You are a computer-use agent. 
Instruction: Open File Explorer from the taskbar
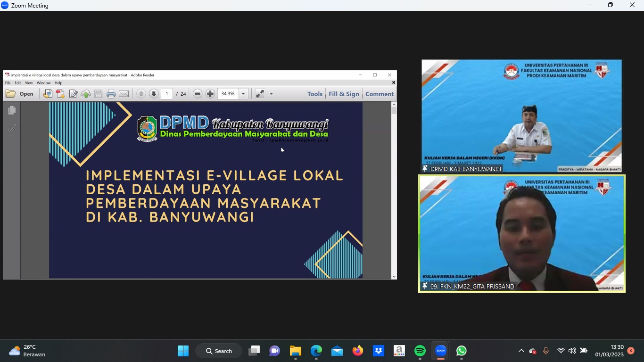tap(296, 351)
